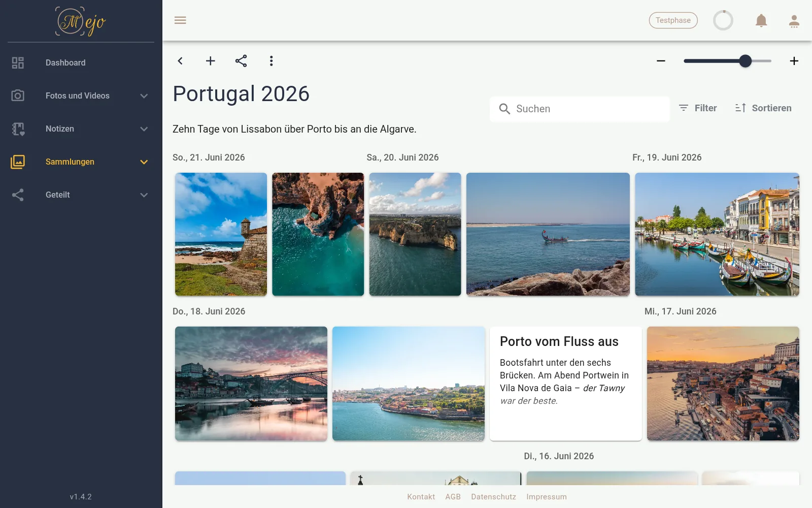The width and height of the screenshot is (812, 508).
Task: Open the user account menu
Action: (x=794, y=21)
